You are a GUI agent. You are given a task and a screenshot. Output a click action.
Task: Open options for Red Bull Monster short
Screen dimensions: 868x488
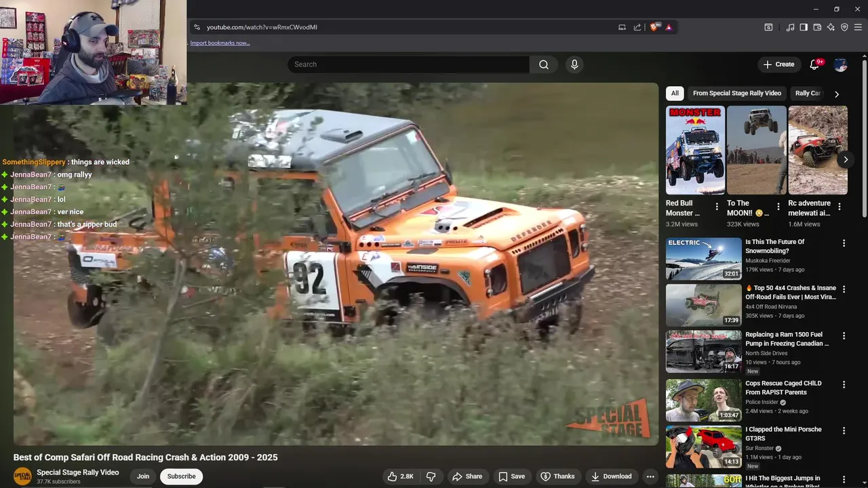[717, 207]
